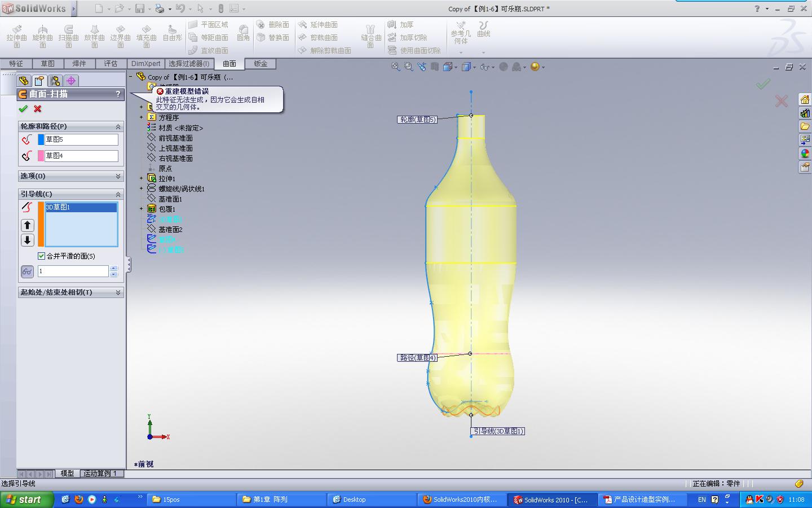This screenshot has height=508, width=812.
Task: Switch to the 钣金 tab
Action: pyautogui.click(x=261, y=64)
